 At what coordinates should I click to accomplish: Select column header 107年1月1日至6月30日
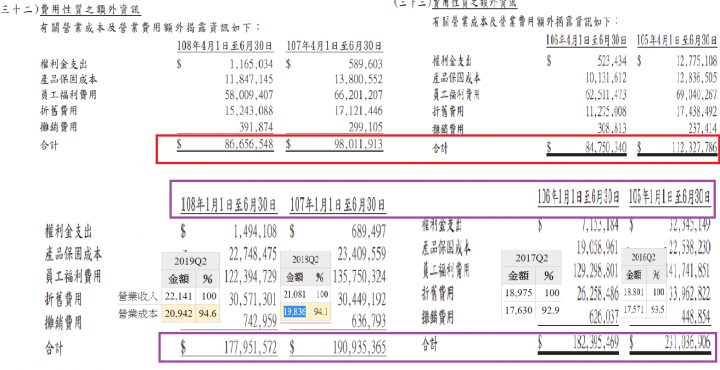click(338, 205)
